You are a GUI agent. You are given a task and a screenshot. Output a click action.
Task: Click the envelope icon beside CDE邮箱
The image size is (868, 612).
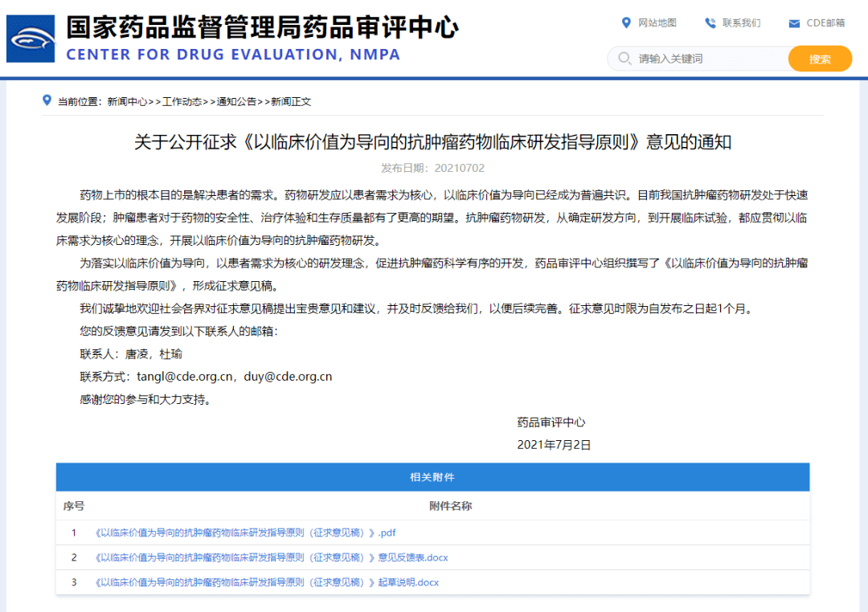[x=794, y=23]
